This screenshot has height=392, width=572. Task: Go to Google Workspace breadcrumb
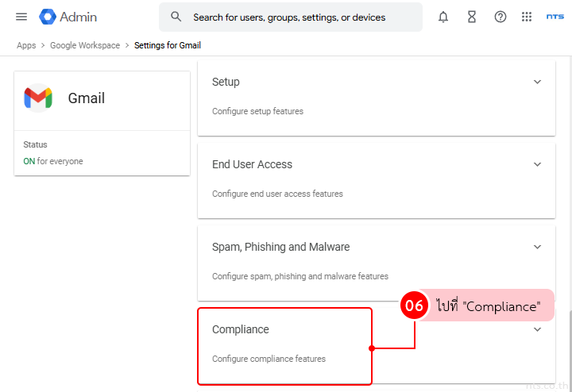coord(85,45)
